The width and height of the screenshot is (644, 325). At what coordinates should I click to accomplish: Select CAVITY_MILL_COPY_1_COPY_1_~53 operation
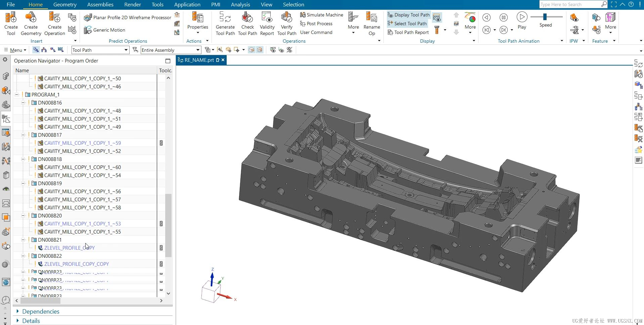click(83, 224)
